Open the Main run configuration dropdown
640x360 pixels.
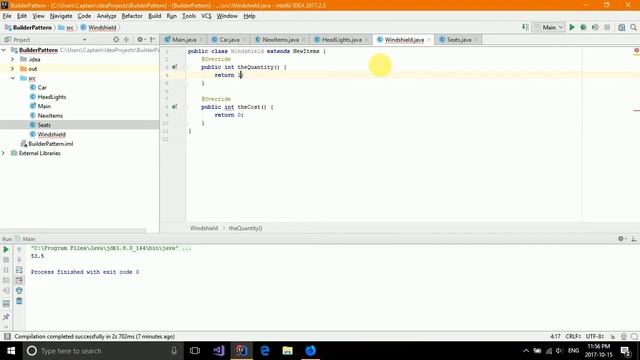pos(549,27)
